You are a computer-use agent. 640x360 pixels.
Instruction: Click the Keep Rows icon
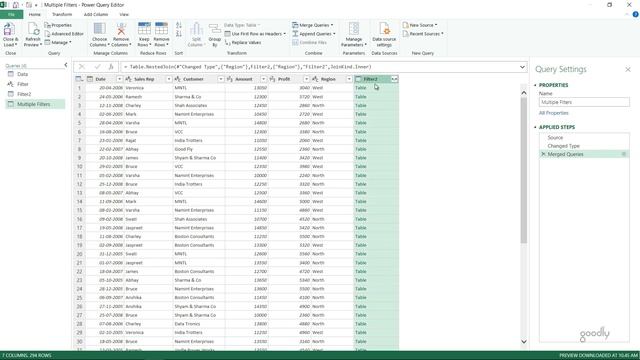[x=144, y=29]
